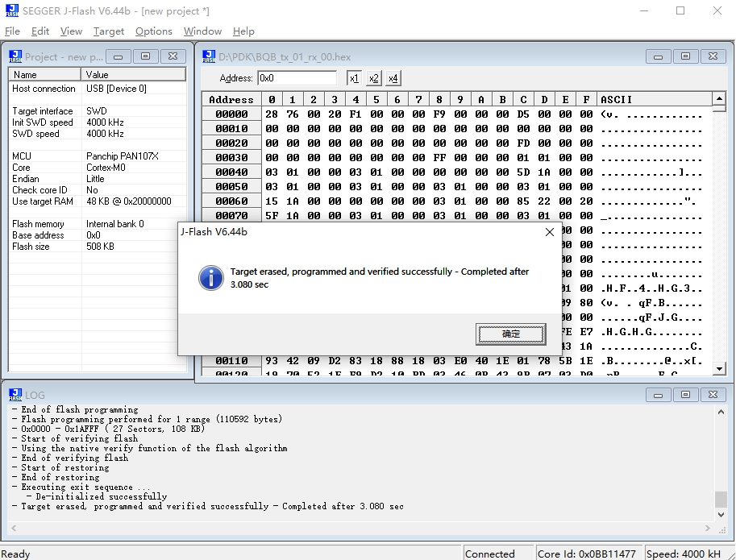The image size is (736, 560).
Task: Click hex address row 00060
Action: tap(231, 201)
